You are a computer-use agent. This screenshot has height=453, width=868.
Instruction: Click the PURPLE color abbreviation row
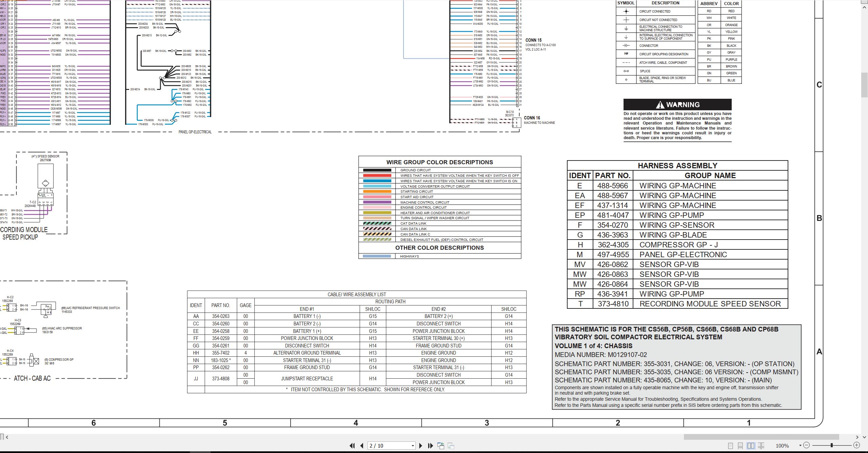[x=720, y=59]
